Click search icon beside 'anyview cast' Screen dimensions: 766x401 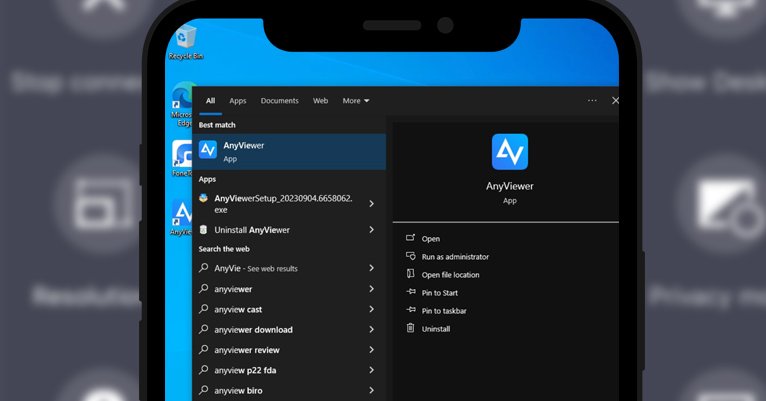tap(204, 309)
